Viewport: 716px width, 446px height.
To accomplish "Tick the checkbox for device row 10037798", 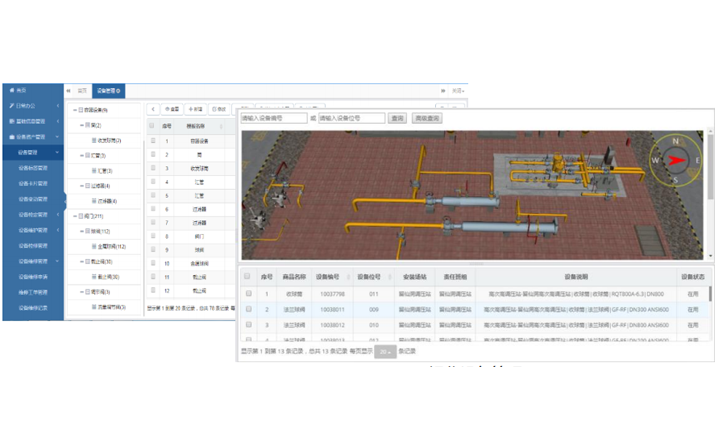I will 249,294.
